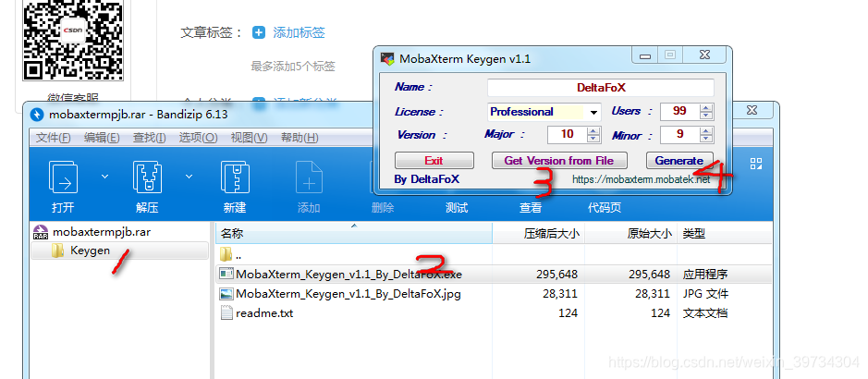The width and height of the screenshot is (868, 379).
Task: Click the mobaxtermpjb.rar archive icon in tree
Action: point(41,232)
